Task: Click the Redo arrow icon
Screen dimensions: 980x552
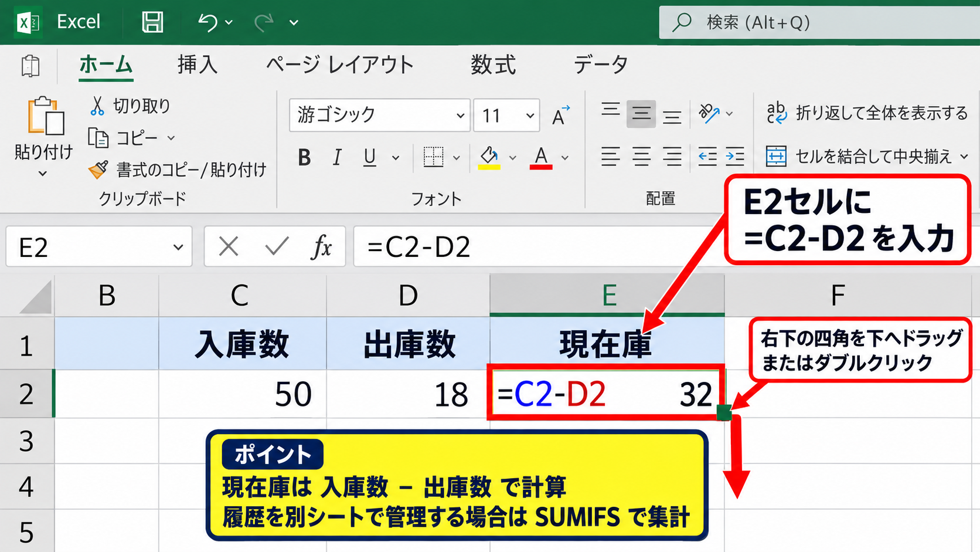Action: point(264,22)
